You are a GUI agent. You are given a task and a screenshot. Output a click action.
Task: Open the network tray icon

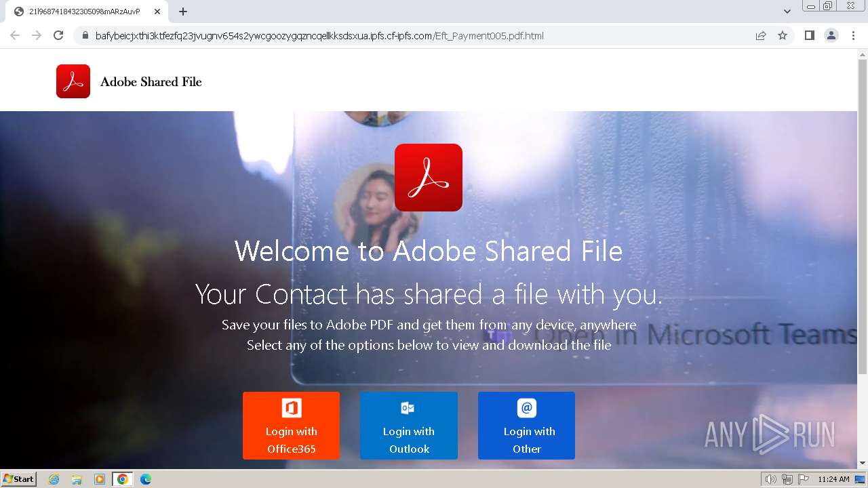click(x=787, y=479)
